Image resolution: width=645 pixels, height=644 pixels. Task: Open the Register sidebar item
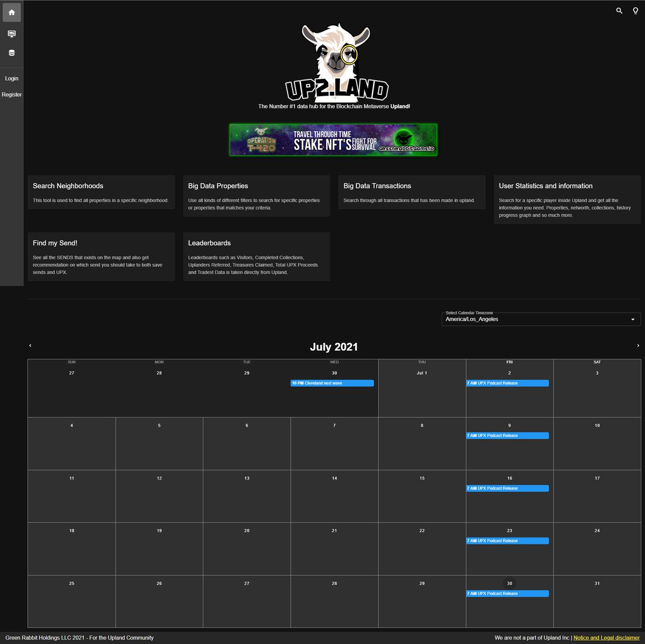point(12,95)
